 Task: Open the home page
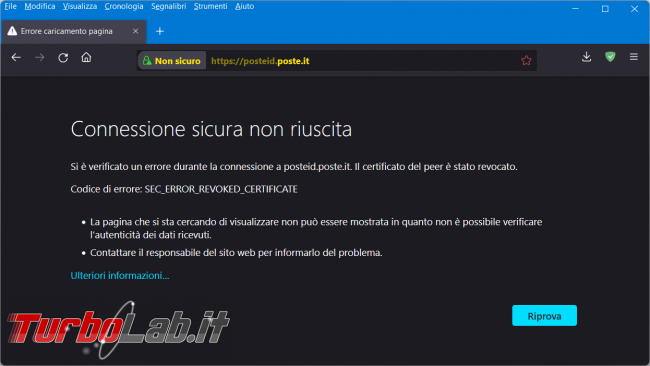coord(86,57)
